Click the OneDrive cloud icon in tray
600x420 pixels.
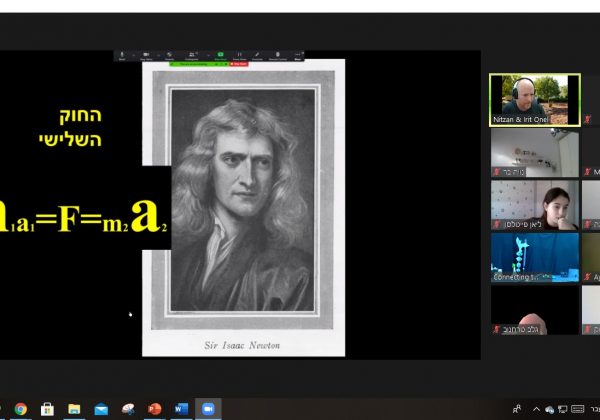pyautogui.click(x=549, y=410)
